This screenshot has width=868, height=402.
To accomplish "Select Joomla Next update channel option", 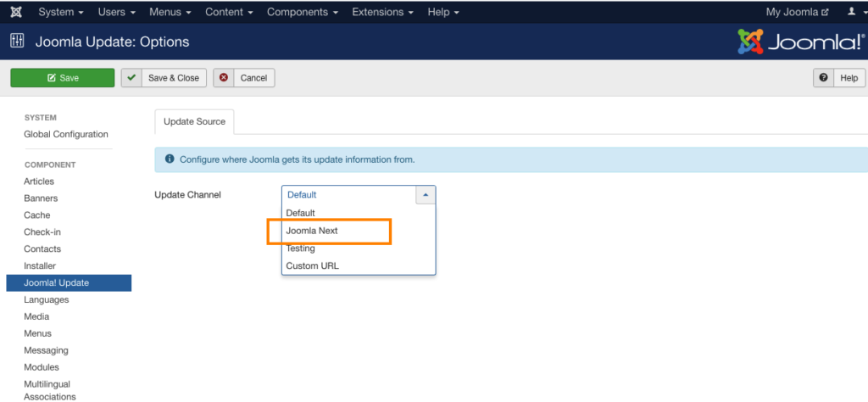I will point(313,231).
